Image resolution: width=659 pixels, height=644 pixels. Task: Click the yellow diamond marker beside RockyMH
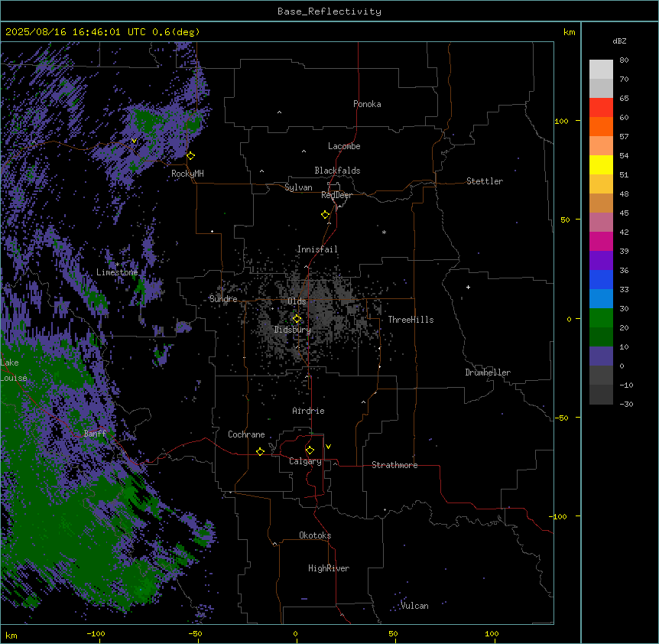pos(191,156)
